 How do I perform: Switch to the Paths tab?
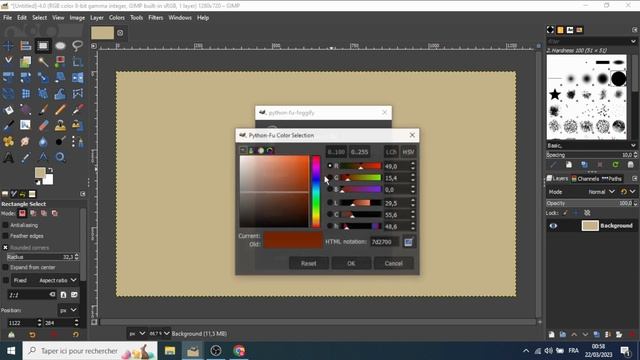tap(612, 179)
